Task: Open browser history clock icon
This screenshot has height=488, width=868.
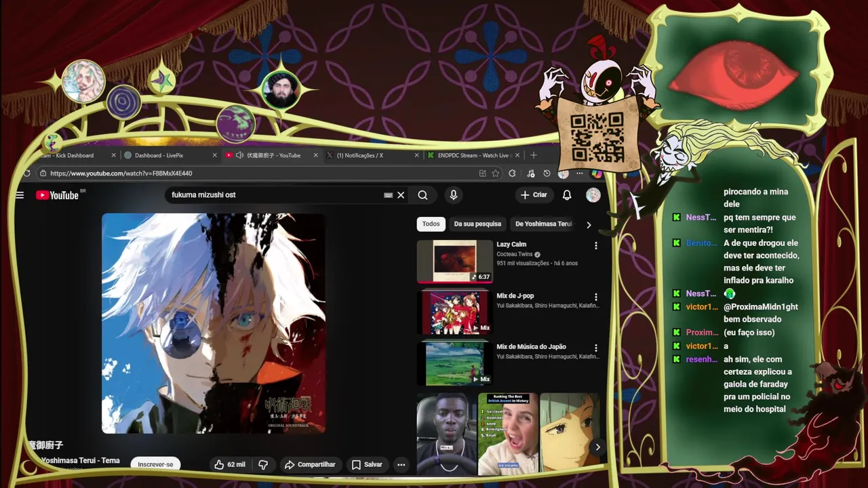Action: pyautogui.click(x=547, y=174)
